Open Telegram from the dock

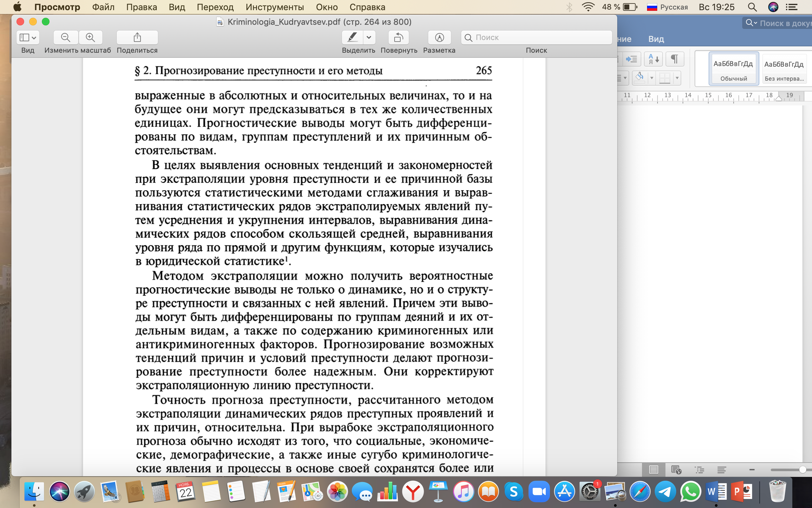[665, 491]
